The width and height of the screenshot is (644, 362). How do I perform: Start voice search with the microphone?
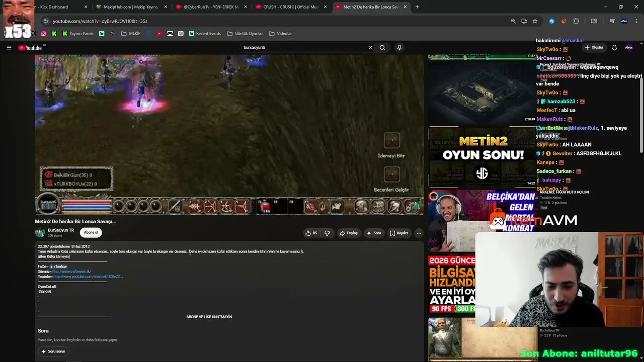coord(399,48)
